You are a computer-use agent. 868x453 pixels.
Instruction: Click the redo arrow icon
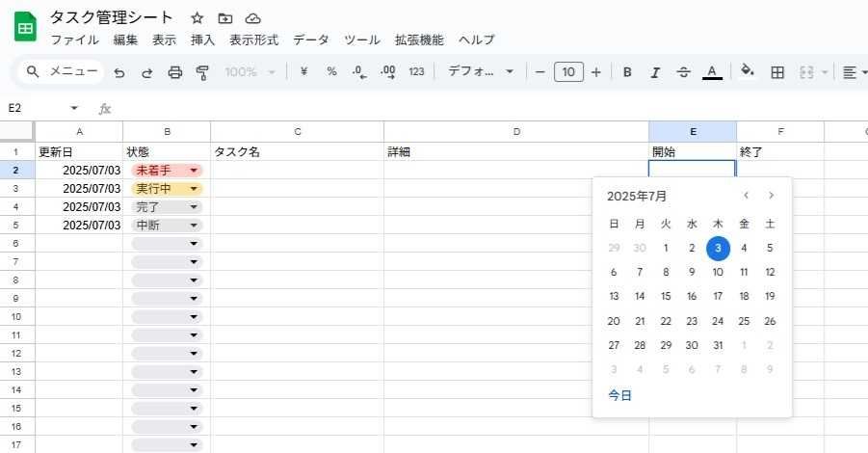click(146, 72)
